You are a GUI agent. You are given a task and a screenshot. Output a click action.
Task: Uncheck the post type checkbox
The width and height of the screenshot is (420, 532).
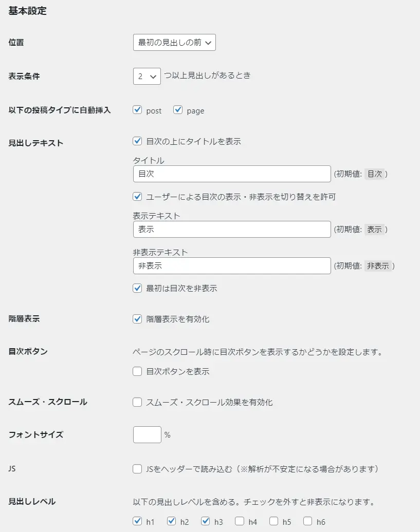click(137, 110)
